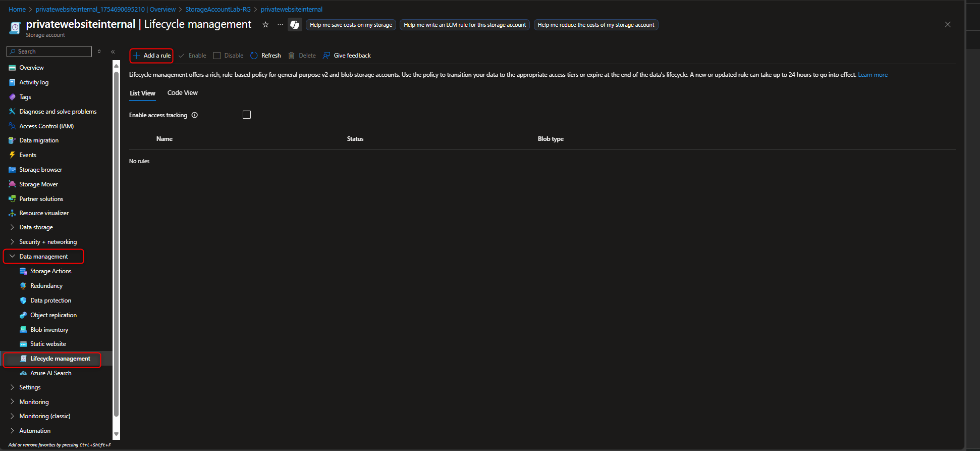The image size is (980, 451).
Task: Open Resource visualizer icon
Action: tap(12, 213)
